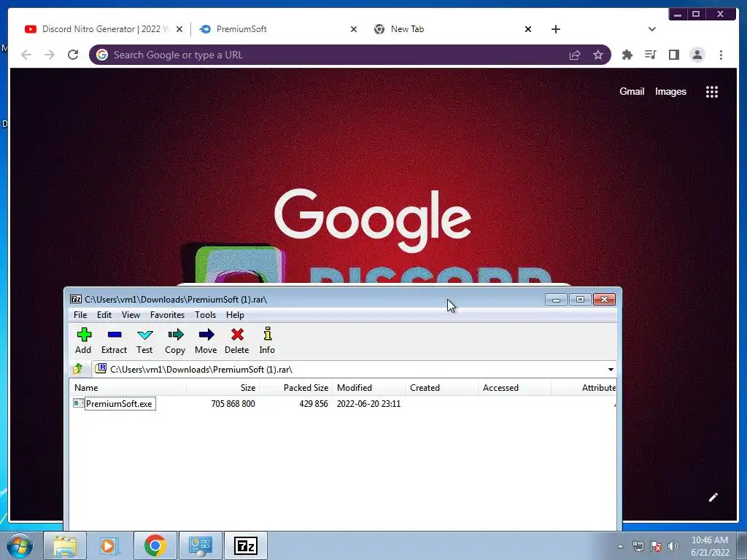This screenshot has height=560, width=747.
Task: Toggle Chrome side panel icon
Action: pos(673,55)
